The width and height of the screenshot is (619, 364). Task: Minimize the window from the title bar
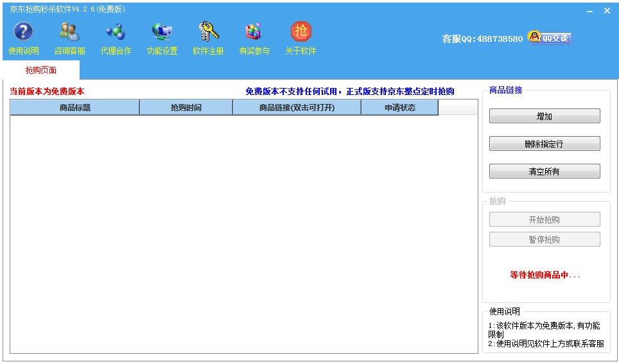(589, 11)
